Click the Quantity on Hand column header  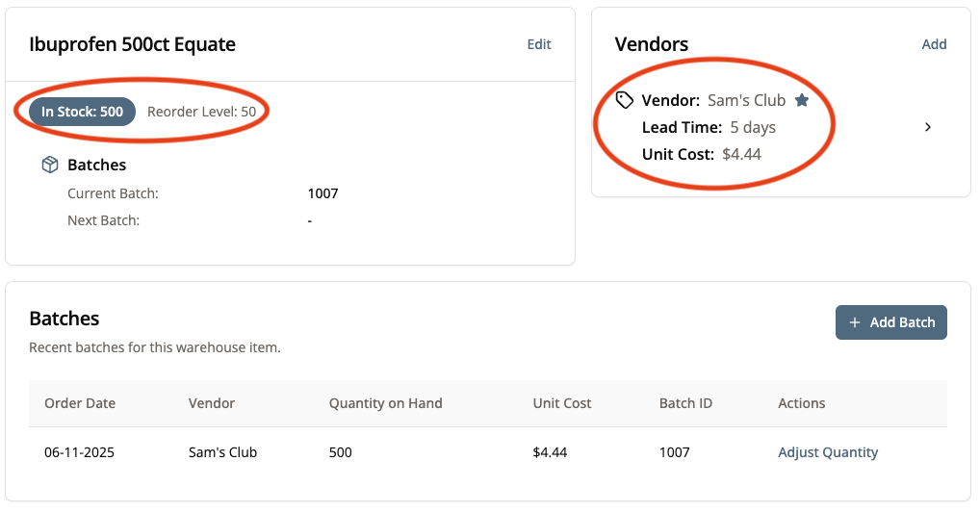(x=385, y=403)
